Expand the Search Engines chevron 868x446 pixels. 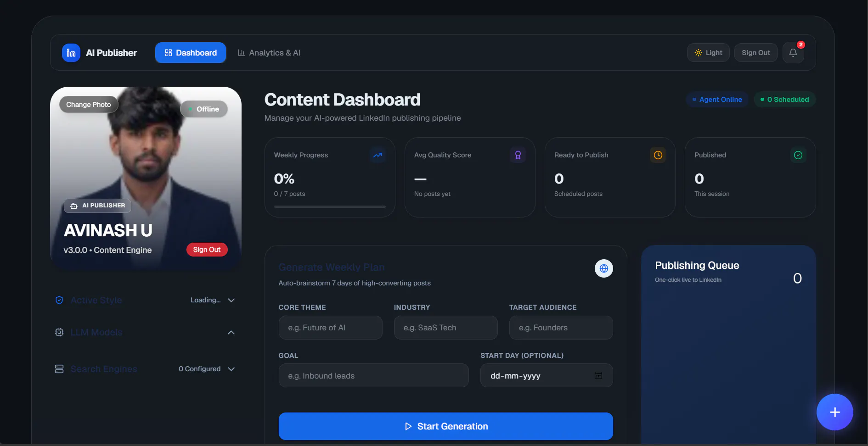(231, 369)
